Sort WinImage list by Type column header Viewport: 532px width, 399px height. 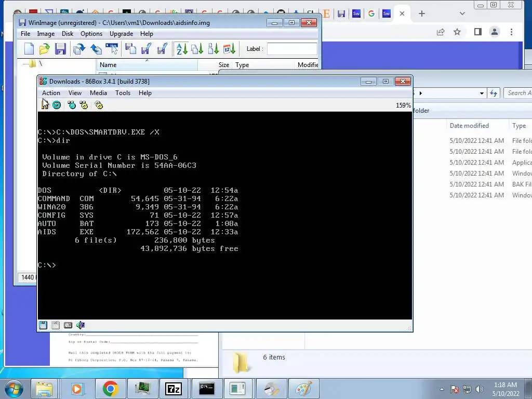pos(263,65)
